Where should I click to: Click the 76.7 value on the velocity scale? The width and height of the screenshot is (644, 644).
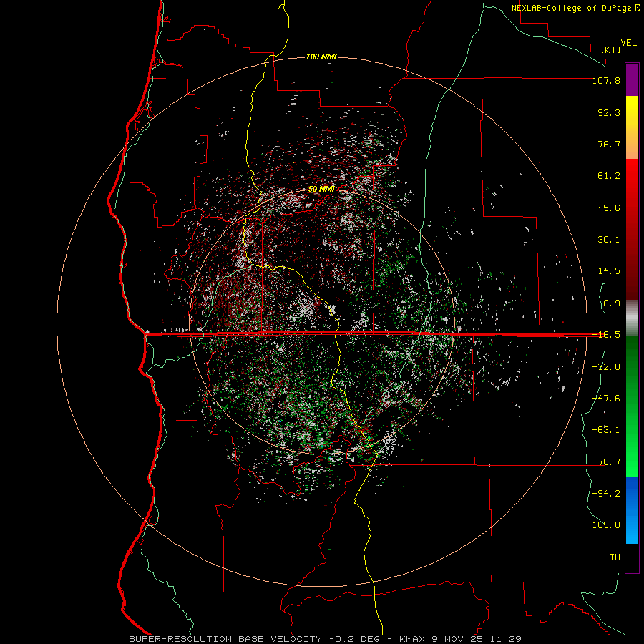(609, 144)
